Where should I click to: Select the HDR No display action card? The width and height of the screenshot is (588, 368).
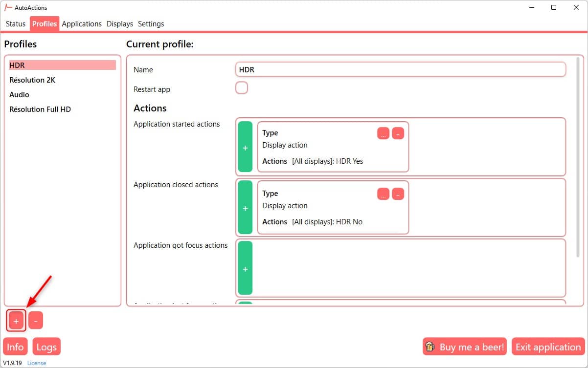[x=333, y=208]
